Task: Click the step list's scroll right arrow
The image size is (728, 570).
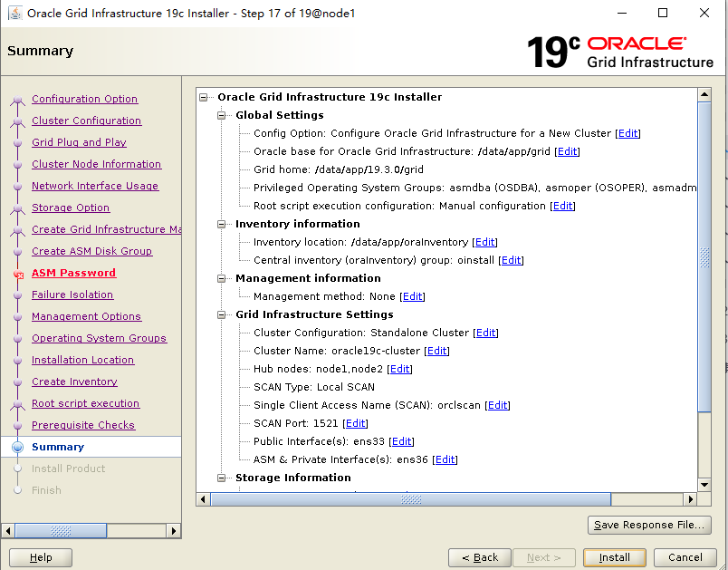Action: click(x=173, y=530)
